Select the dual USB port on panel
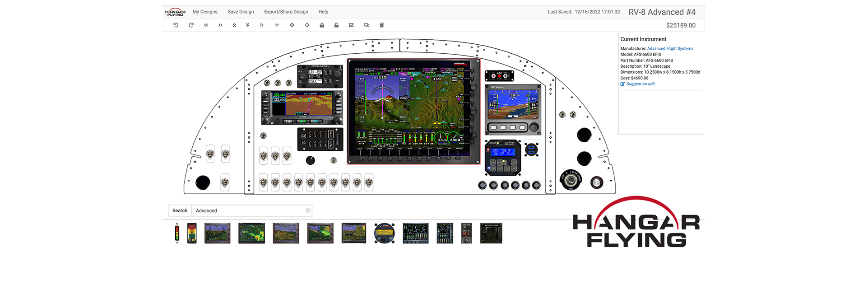Image resolution: width=868 pixels, height=289 pixels. pos(532,150)
